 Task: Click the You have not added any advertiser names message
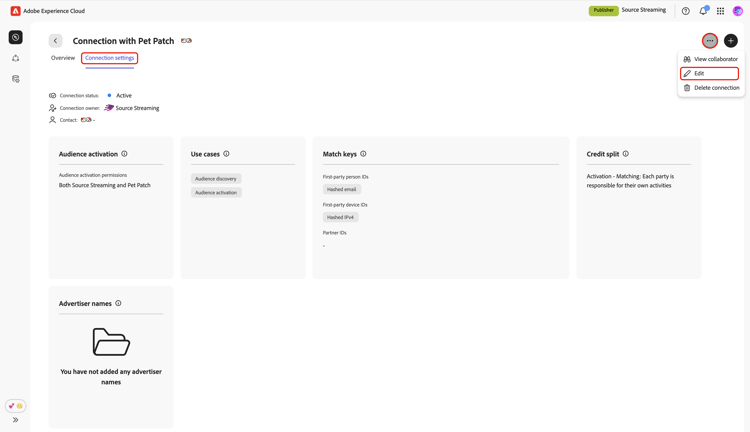click(x=111, y=377)
